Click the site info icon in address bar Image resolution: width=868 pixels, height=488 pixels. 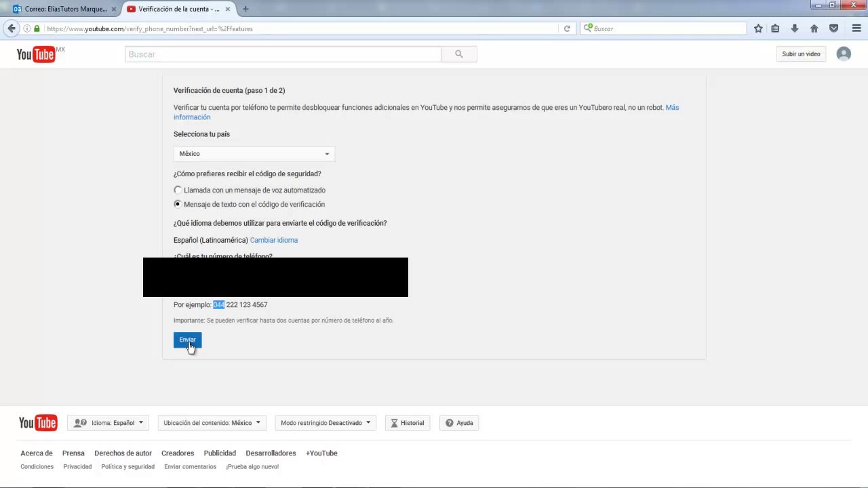[x=27, y=28]
